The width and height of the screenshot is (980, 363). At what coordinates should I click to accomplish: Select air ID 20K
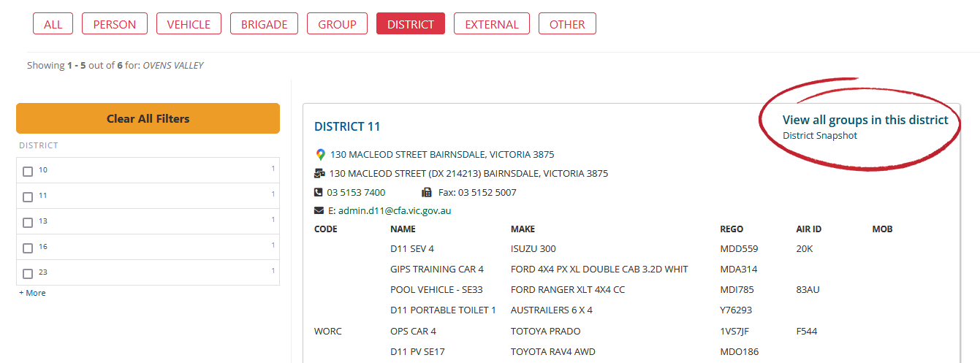coord(805,249)
